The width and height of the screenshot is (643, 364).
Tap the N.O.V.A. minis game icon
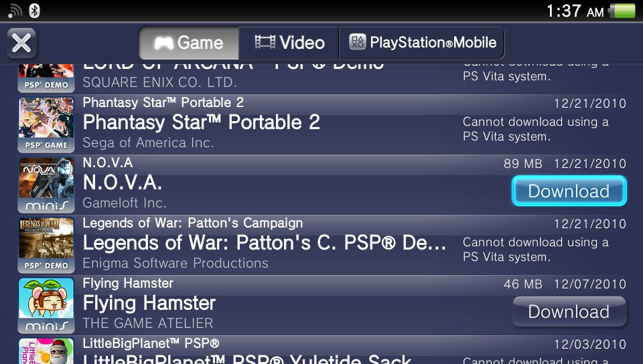(46, 185)
